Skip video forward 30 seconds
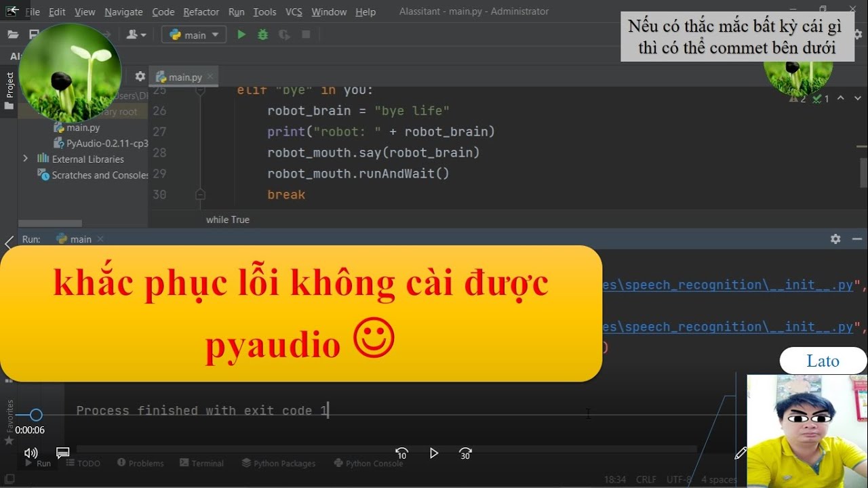Screen dimensions: 868x488 point(465,453)
